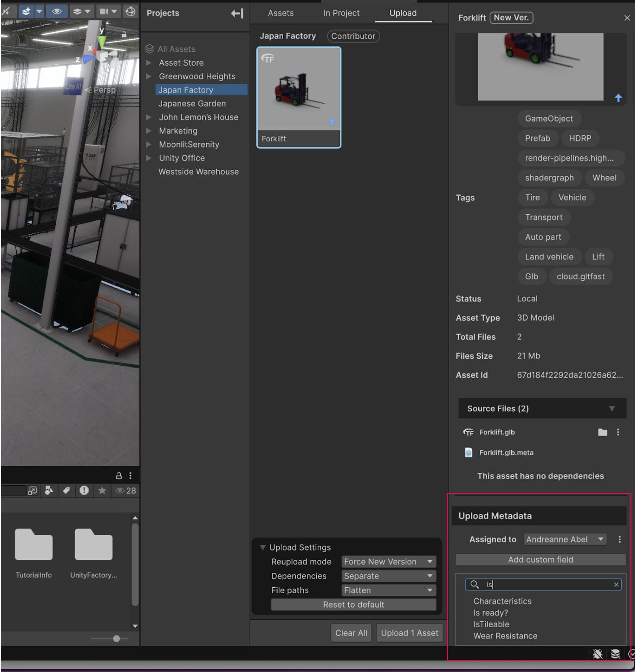Click the Forklift.glb glTF file icon

click(x=468, y=432)
